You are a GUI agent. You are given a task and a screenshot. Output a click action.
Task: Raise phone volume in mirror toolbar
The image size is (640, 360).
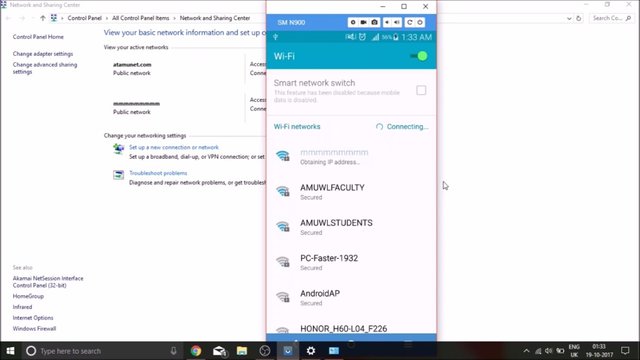[x=396, y=22]
